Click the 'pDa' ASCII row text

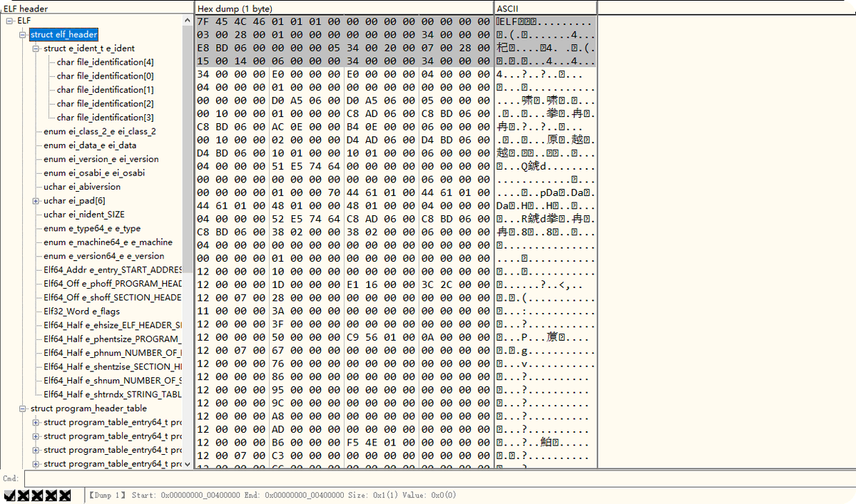pyautogui.click(x=546, y=193)
